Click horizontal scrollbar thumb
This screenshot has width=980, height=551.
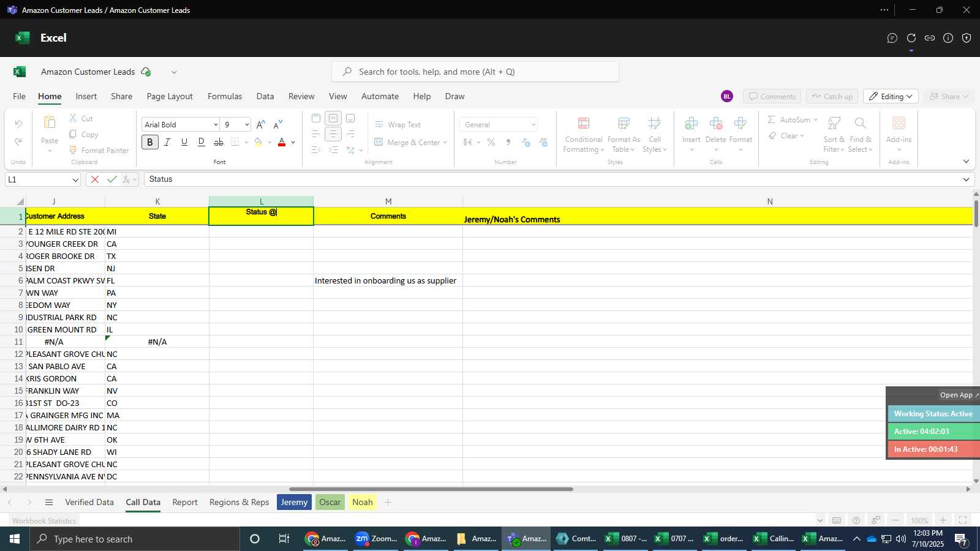431,489
